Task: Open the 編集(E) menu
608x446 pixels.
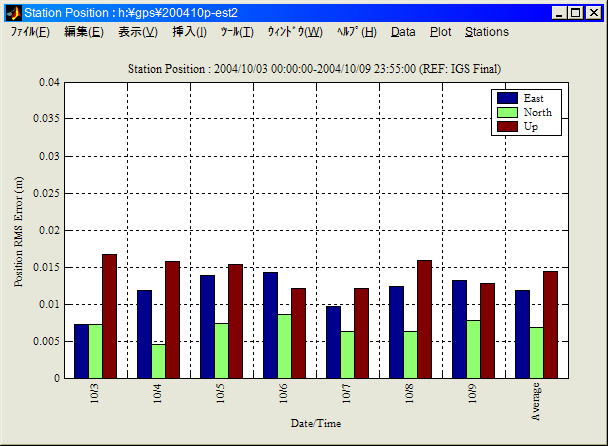Action: (83, 32)
